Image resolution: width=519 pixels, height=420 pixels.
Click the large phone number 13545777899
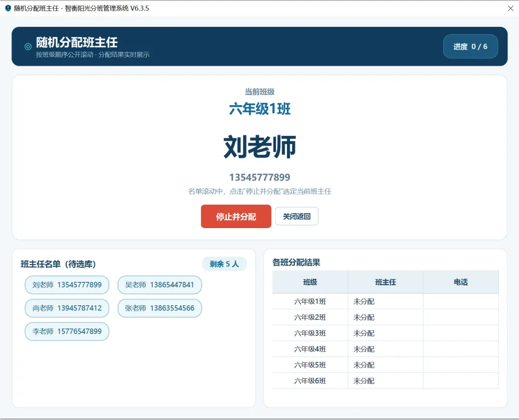click(x=259, y=177)
